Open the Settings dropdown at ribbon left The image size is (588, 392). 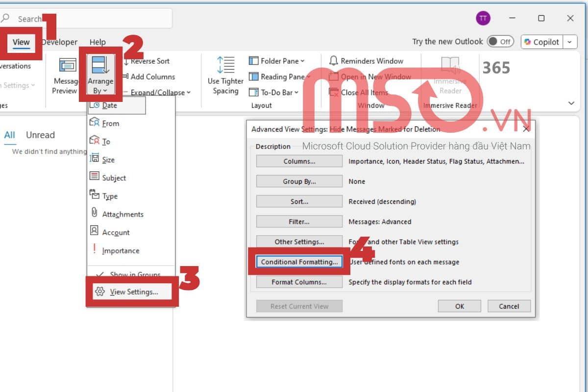pos(18,85)
